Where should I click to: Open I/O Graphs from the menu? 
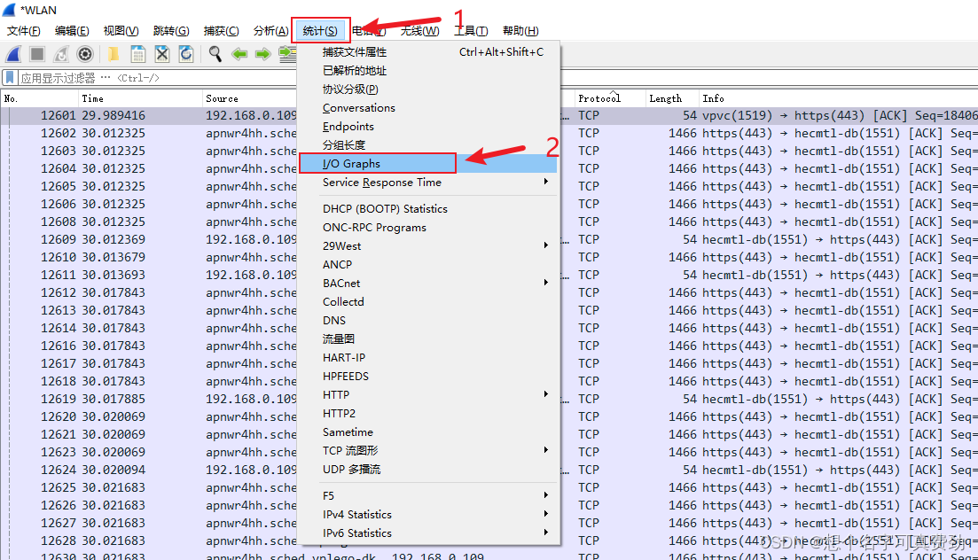coord(429,163)
